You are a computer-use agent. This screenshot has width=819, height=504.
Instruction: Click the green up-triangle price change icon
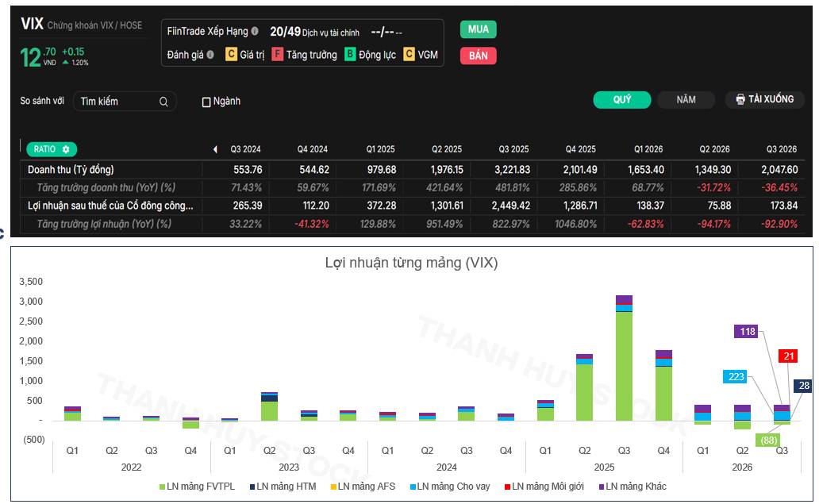[x=65, y=62]
